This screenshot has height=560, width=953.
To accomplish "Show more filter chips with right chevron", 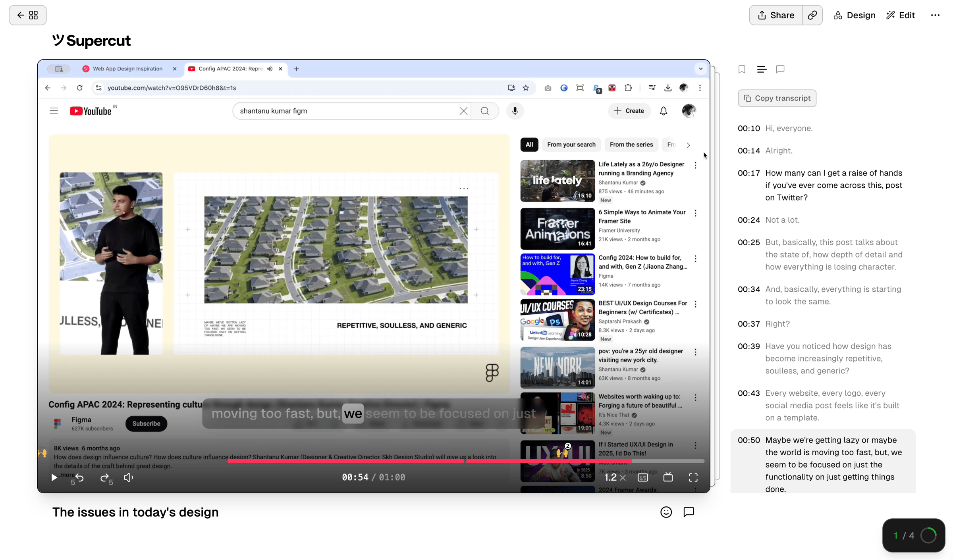I will pyautogui.click(x=689, y=145).
